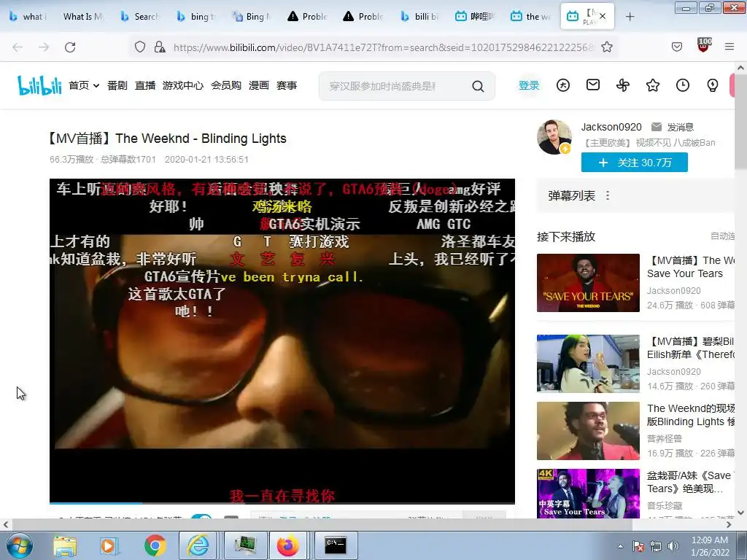Click the 登录 login link
The width and height of the screenshot is (747, 560).
529,85
